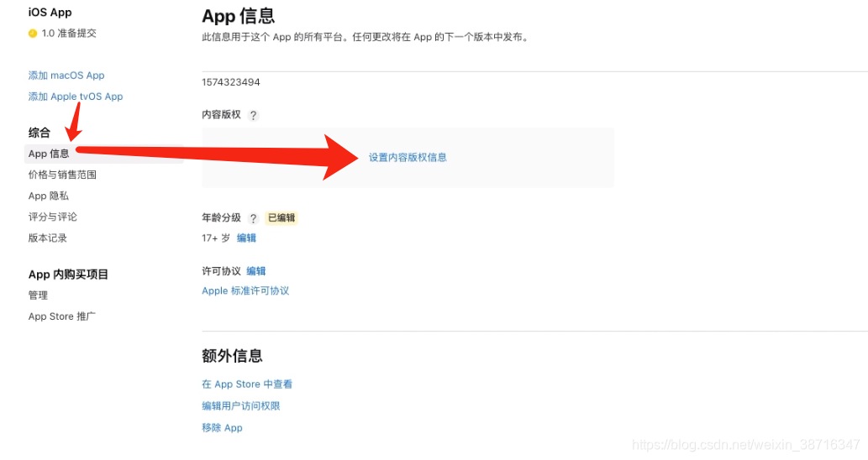Click 移除 App link

pyautogui.click(x=222, y=427)
